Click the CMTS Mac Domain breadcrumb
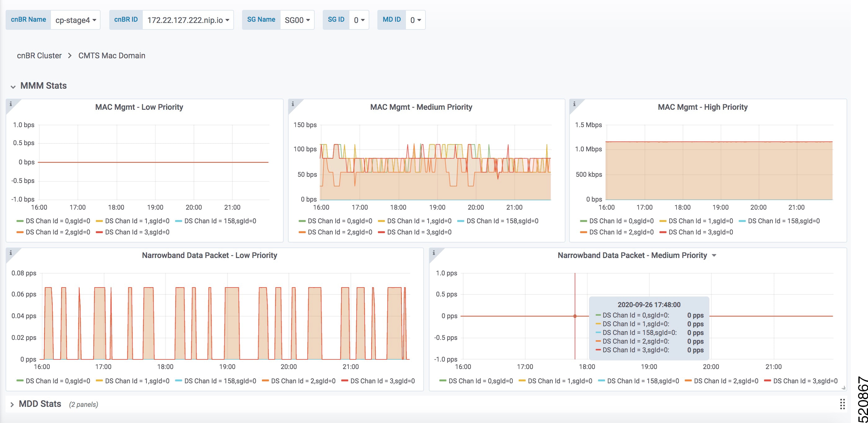 click(112, 56)
